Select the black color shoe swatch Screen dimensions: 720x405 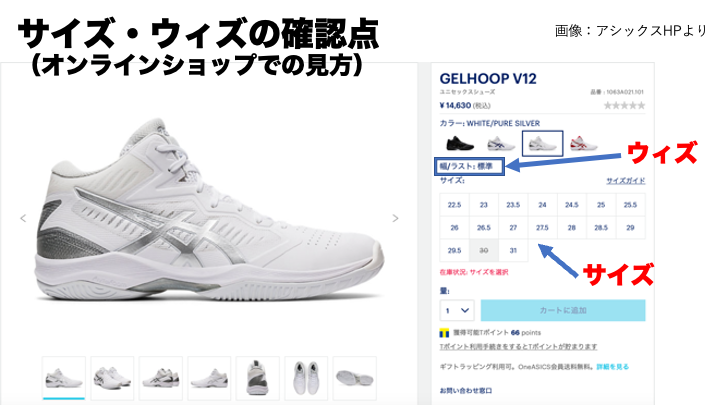tap(460, 143)
